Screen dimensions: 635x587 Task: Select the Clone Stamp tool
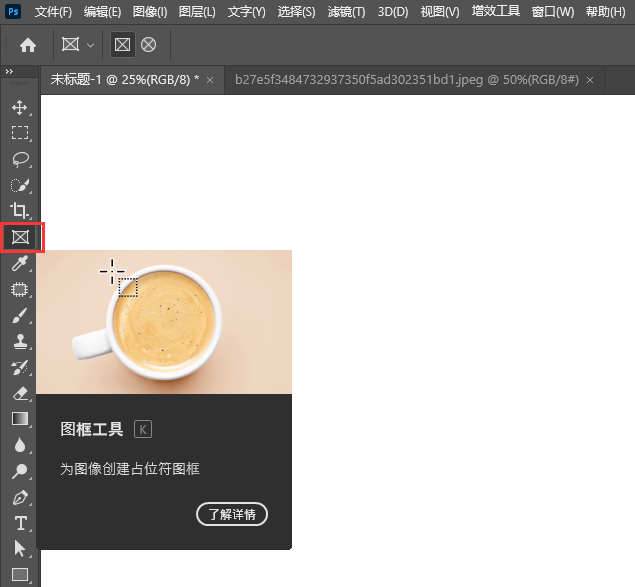[19, 342]
